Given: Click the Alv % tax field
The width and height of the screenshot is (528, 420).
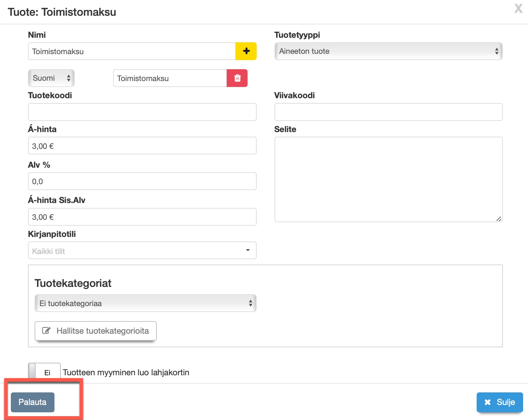Looking at the screenshot, I should (x=142, y=181).
